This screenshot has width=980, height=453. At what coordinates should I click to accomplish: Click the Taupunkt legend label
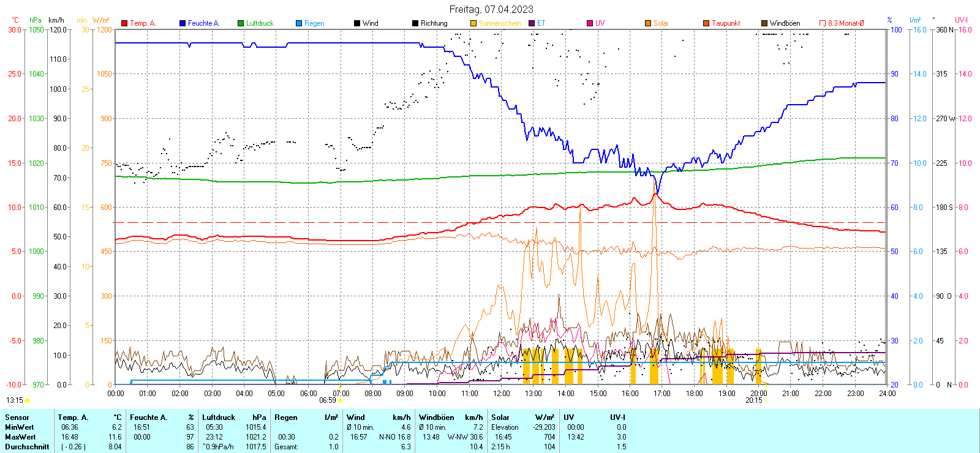(726, 23)
